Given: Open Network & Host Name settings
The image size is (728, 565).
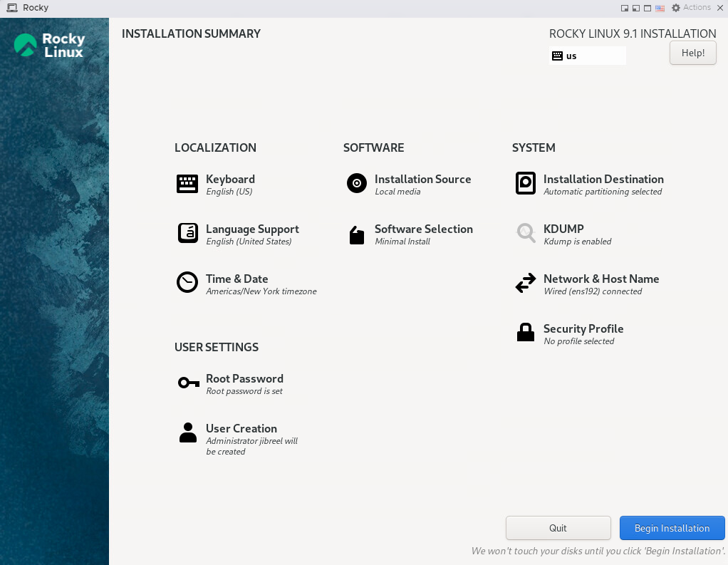Looking at the screenshot, I should pos(600,279).
